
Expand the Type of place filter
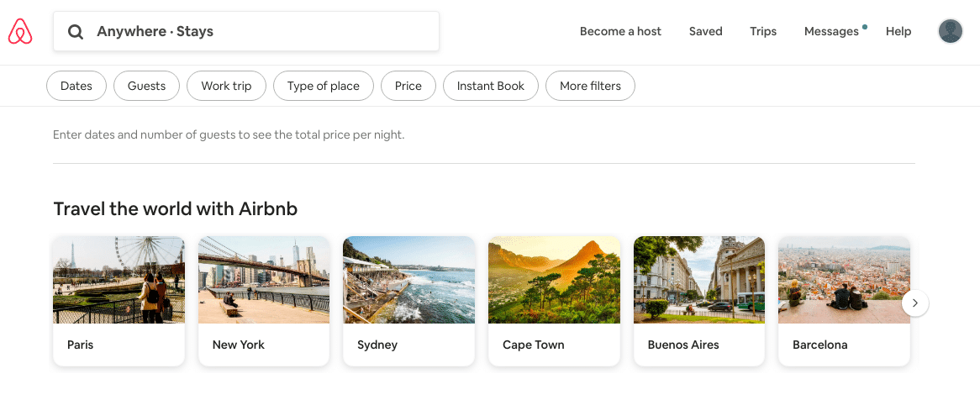(x=323, y=87)
